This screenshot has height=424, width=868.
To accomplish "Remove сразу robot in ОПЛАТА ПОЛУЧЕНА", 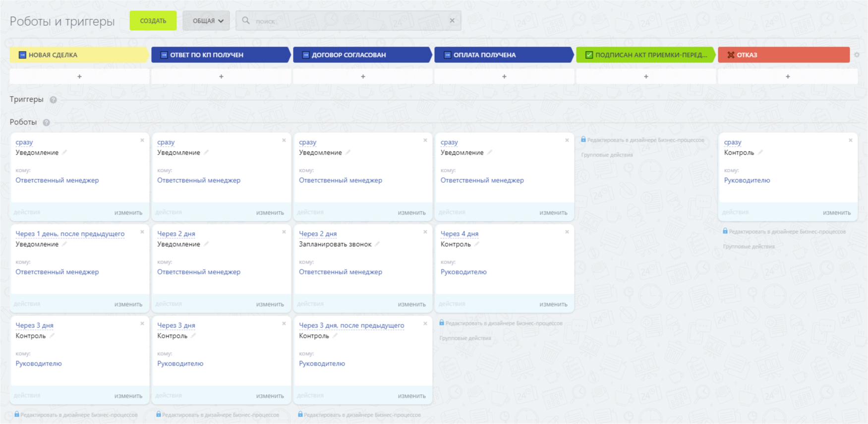I will pos(567,140).
